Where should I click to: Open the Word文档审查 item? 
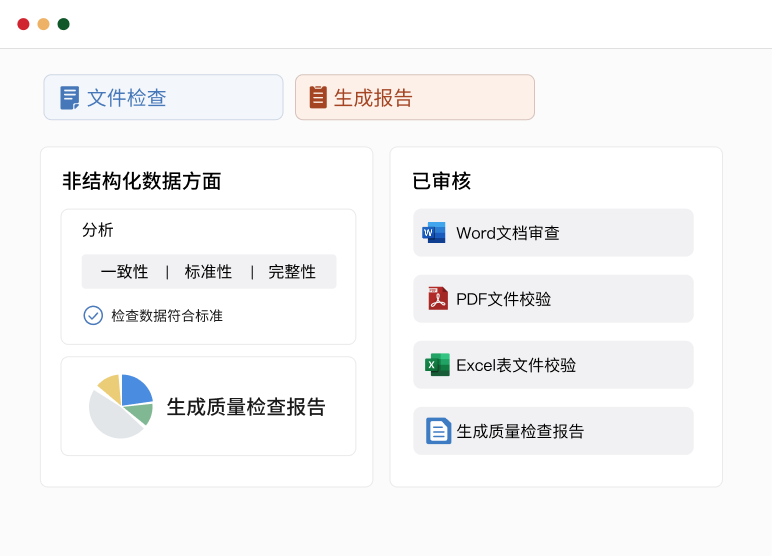click(x=553, y=233)
